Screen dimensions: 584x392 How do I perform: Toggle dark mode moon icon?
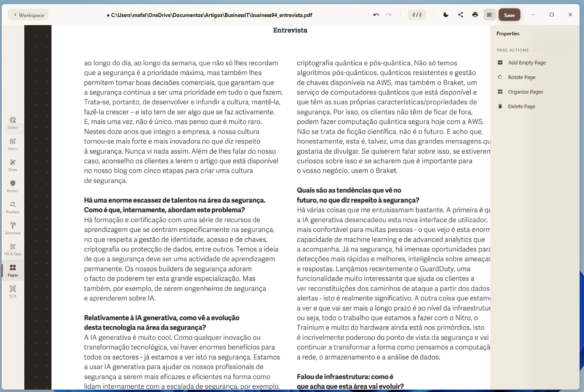tap(446, 15)
